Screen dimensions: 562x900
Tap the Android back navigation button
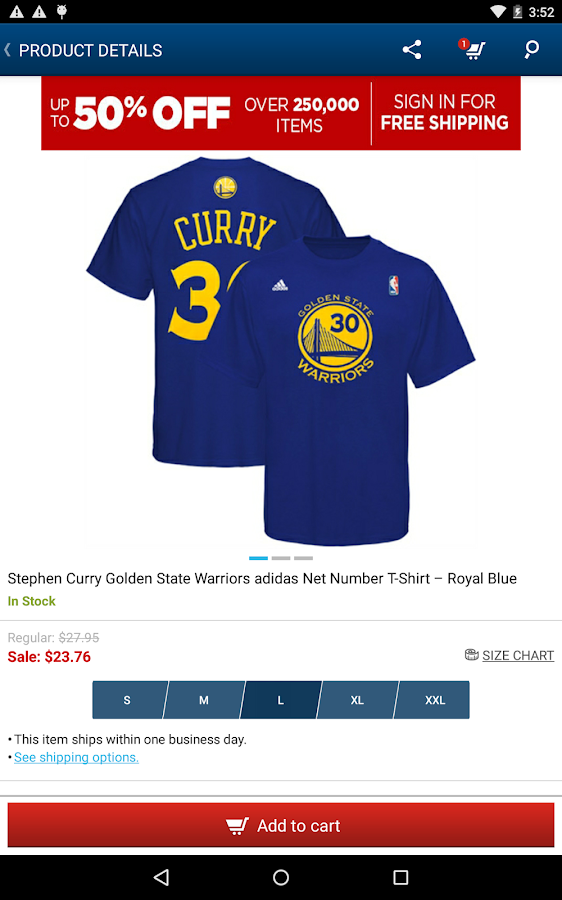coord(161,876)
